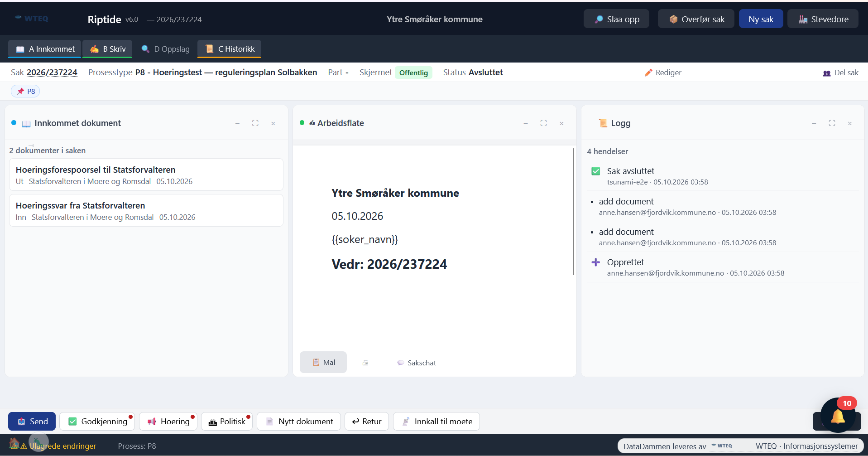
Task: Collapse the Innkommet dokument panel
Action: coord(237,123)
